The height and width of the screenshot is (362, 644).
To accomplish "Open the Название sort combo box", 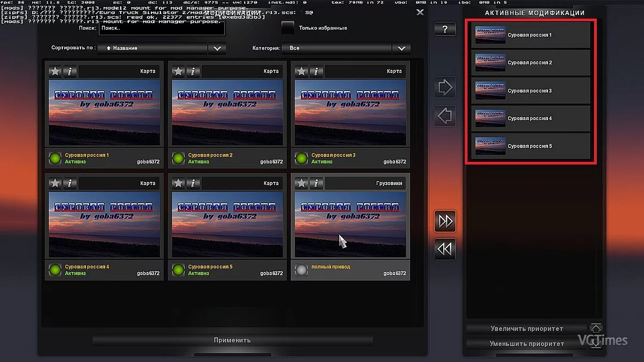I will (x=154, y=48).
